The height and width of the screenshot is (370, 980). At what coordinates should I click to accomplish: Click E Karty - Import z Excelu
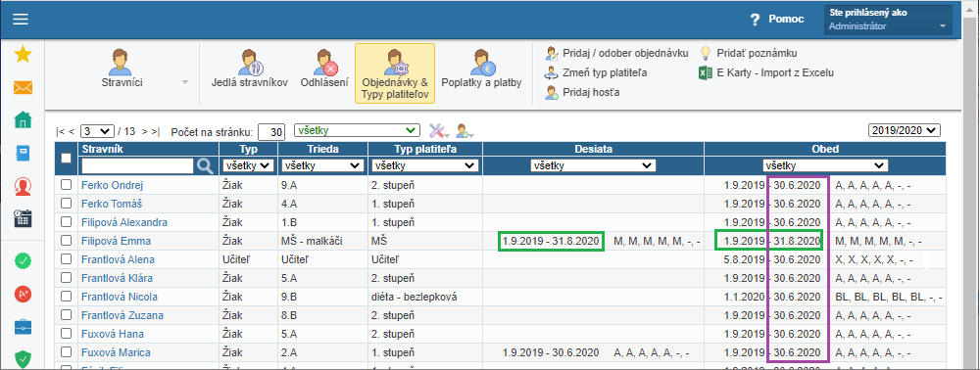tap(766, 73)
